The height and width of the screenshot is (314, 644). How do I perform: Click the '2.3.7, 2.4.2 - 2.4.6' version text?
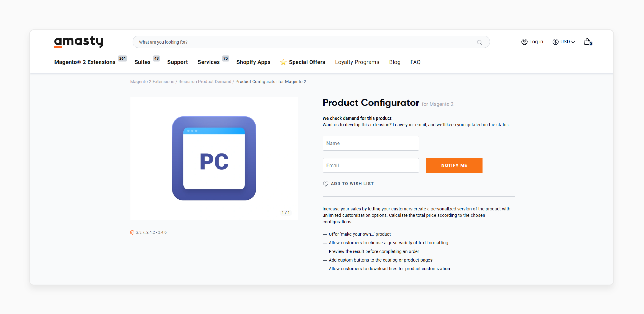pyautogui.click(x=151, y=232)
